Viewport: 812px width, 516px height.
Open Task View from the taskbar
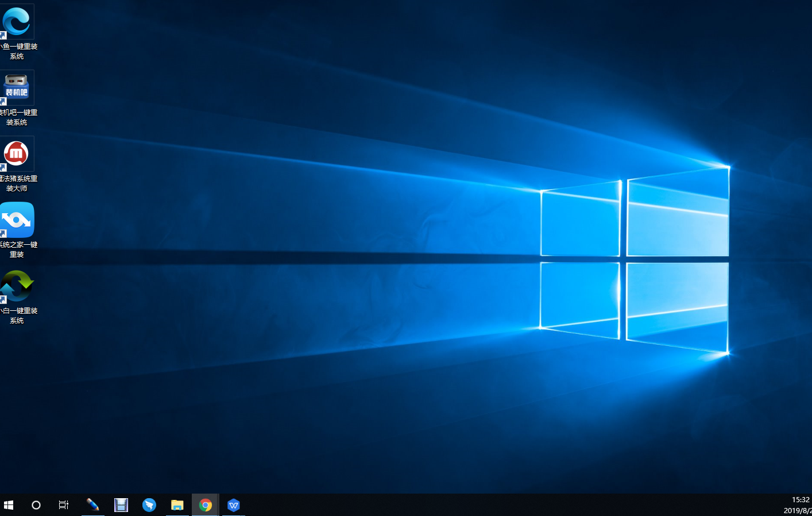pos(64,505)
